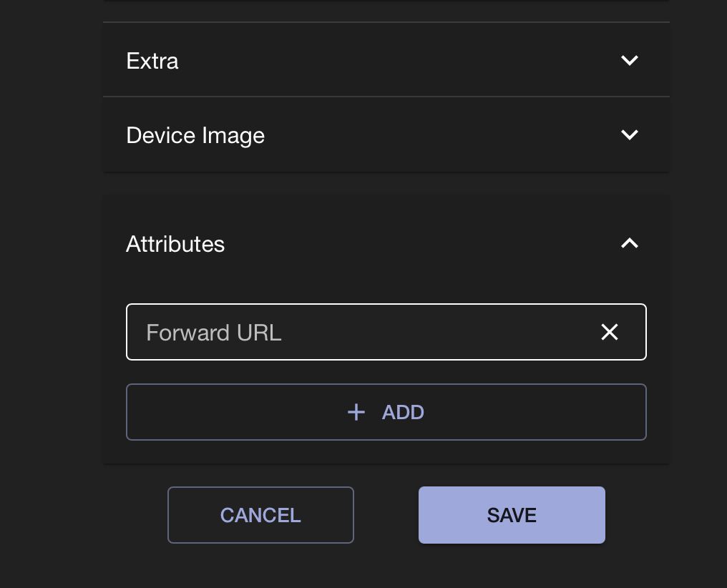Save the device with SAVE button

pyautogui.click(x=512, y=515)
